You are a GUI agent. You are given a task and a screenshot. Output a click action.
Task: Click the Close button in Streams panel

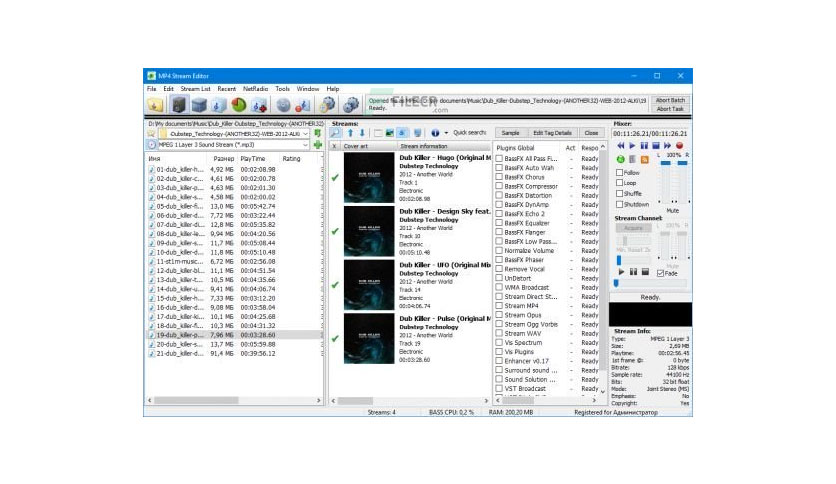(591, 133)
